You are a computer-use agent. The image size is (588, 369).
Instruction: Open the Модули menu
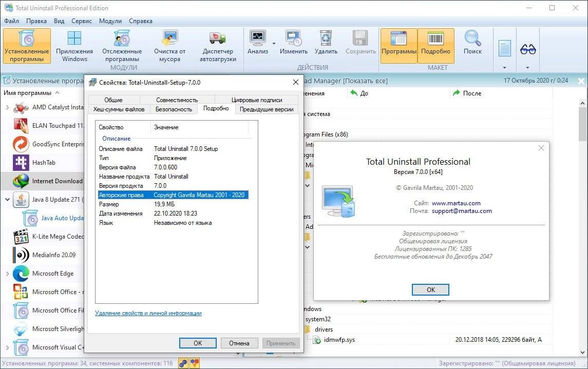(x=110, y=21)
